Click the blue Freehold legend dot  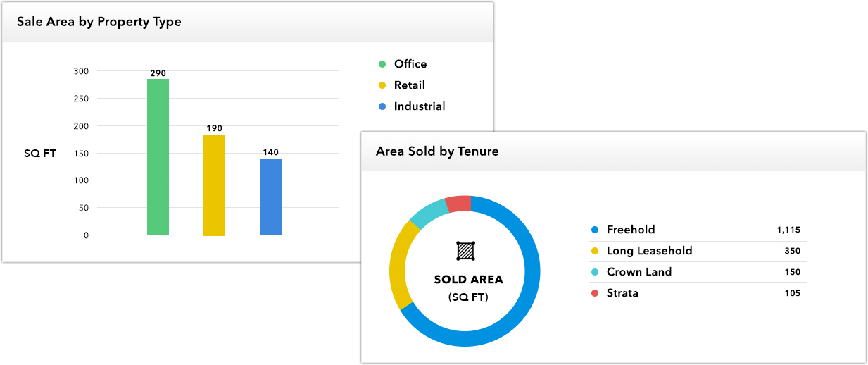pos(595,230)
